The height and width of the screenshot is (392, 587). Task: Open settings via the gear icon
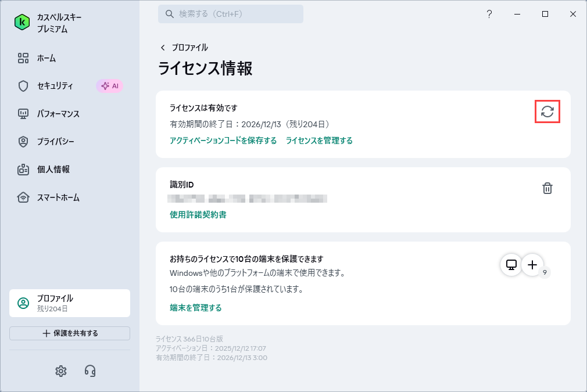[x=61, y=371]
